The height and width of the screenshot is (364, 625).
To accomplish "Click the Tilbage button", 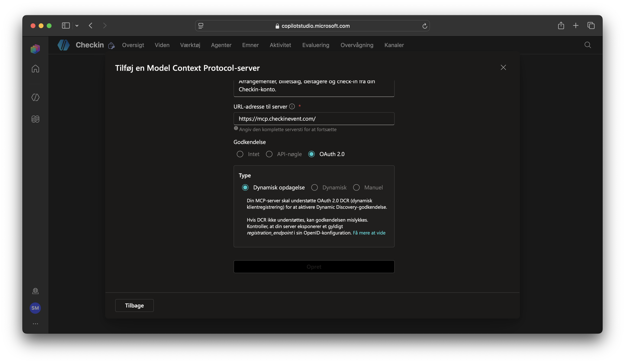I will click(x=134, y=305).
